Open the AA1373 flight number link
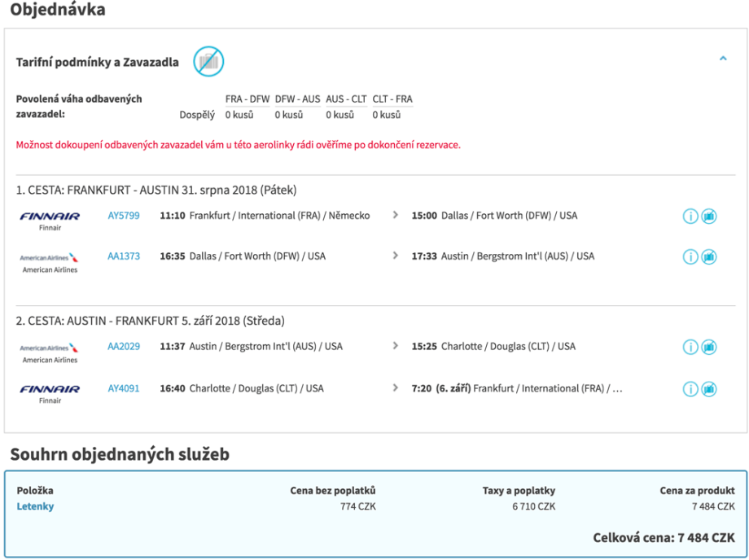Screen dimensions: 749x560 click(124, 256)
